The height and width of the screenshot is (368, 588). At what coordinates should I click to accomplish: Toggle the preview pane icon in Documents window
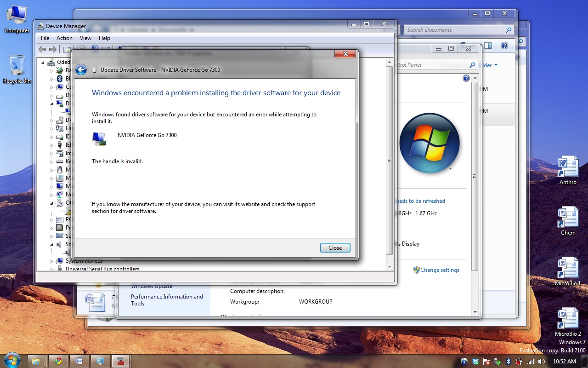tap(487, 46)
